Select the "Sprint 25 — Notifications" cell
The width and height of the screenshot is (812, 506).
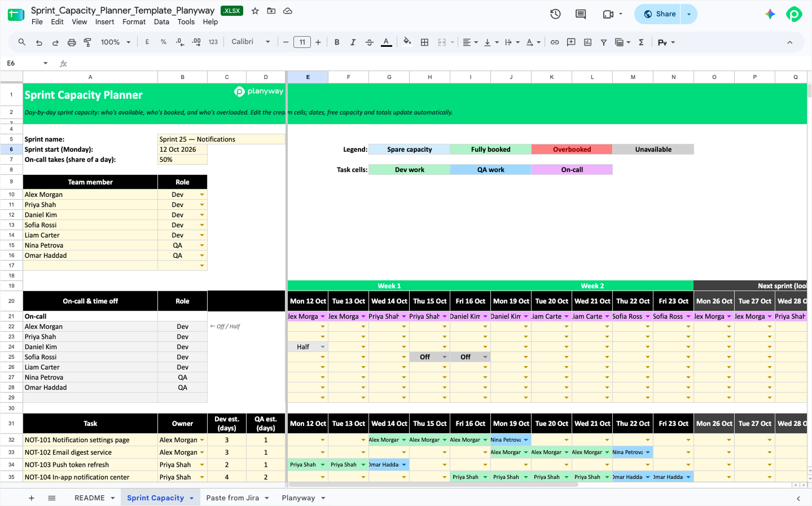tap(221, 139)
